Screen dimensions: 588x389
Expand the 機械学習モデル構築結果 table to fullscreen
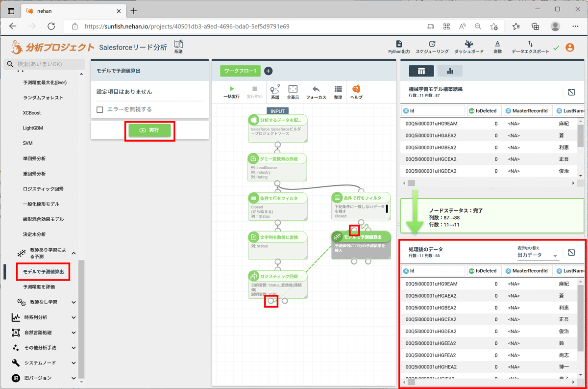(571, 92)
